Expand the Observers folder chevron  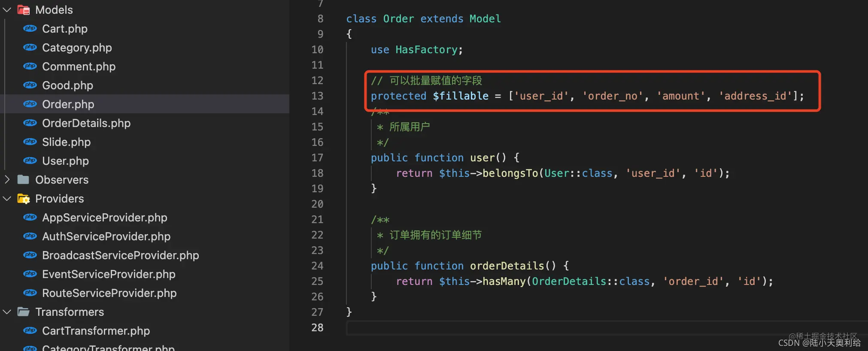coord(7,180)
